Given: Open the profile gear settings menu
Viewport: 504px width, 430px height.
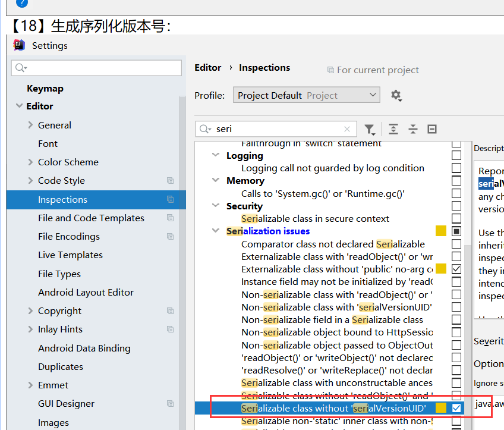Looking at the screenshot, I should (396, 95).
